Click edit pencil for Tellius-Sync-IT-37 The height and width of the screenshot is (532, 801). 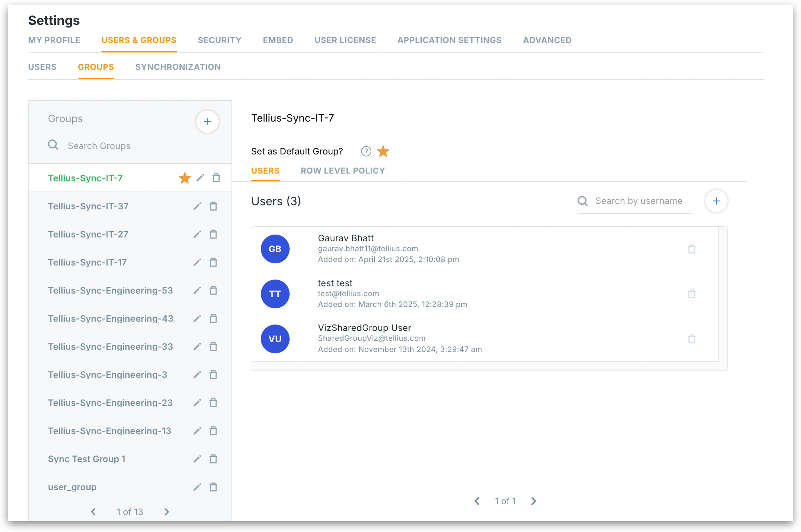tap(197, 206)
